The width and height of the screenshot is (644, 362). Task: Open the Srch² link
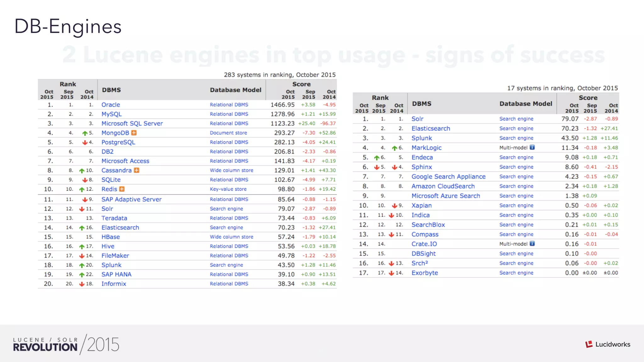419,263
